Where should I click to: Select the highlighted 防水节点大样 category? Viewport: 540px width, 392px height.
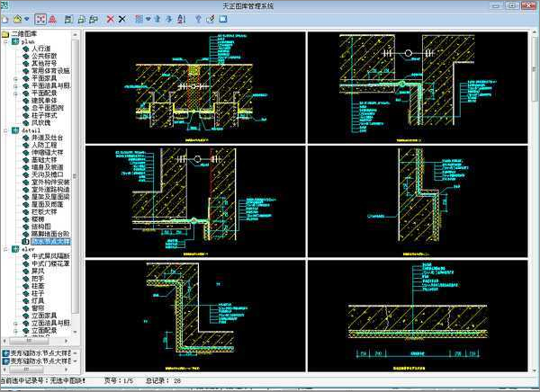50,242
